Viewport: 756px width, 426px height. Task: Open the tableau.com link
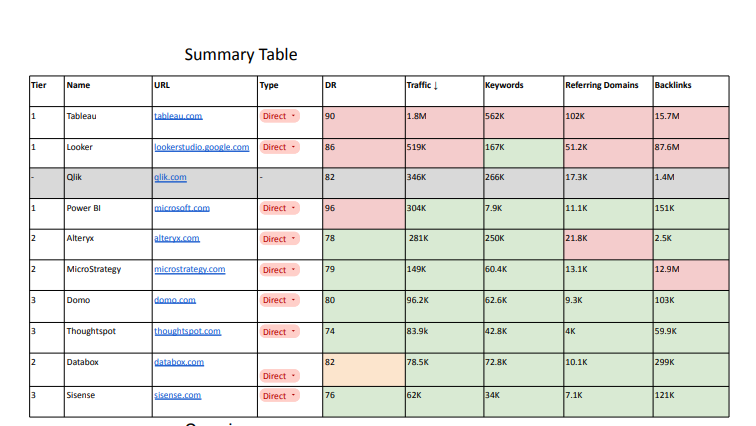coord(178,116)
